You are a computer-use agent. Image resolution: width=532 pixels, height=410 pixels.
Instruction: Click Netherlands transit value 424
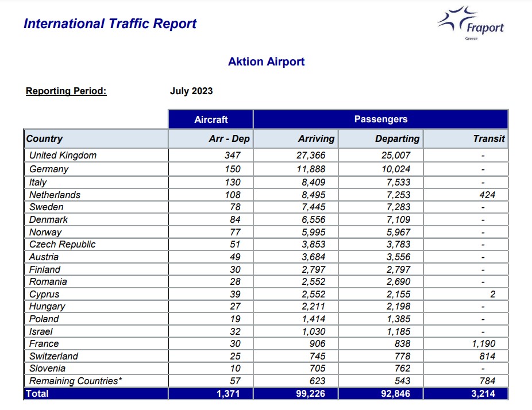(487, 195)
